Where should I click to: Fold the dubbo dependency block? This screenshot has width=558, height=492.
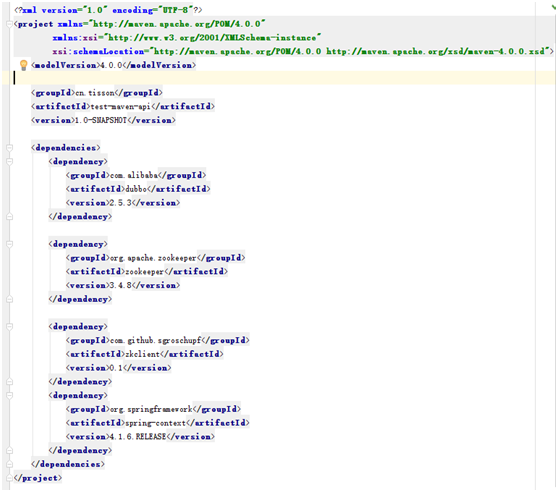[x=10, y=162]
